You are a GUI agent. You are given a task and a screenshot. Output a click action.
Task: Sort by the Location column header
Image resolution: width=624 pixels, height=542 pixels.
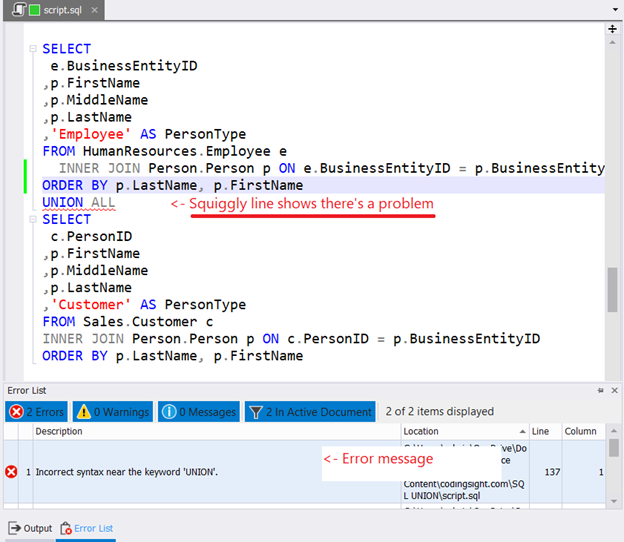[x=465, y=431]
